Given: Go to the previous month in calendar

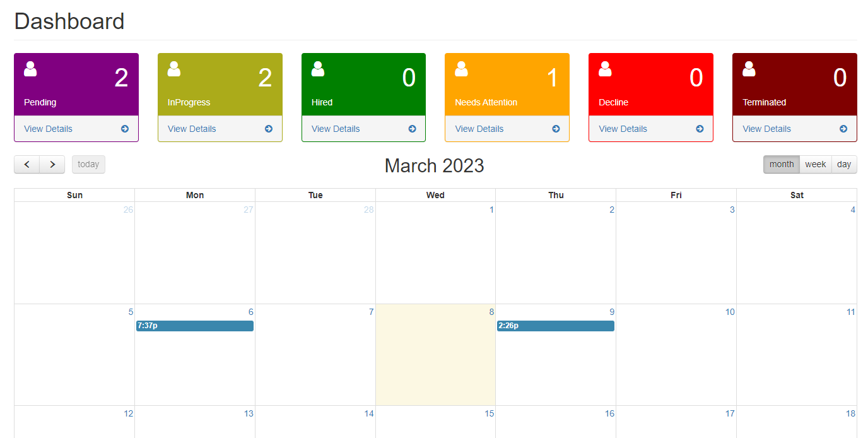Looking at the screenshot, I should pos(27,164).
